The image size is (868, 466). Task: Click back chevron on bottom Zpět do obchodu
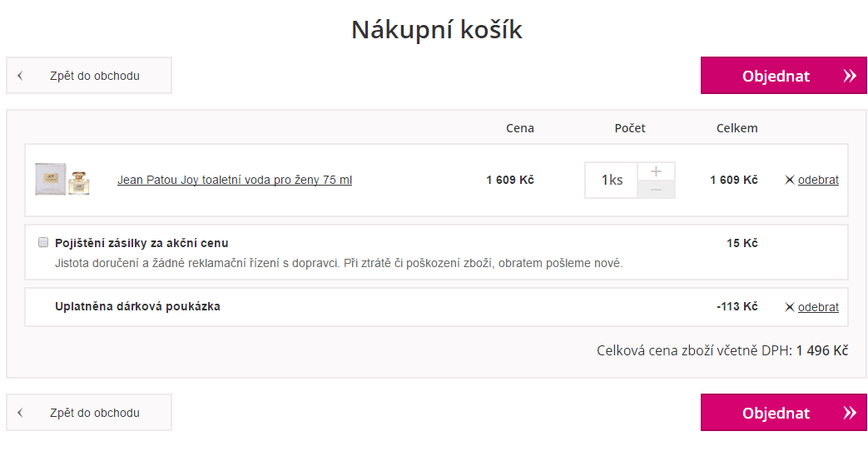[x=21, y=413]
